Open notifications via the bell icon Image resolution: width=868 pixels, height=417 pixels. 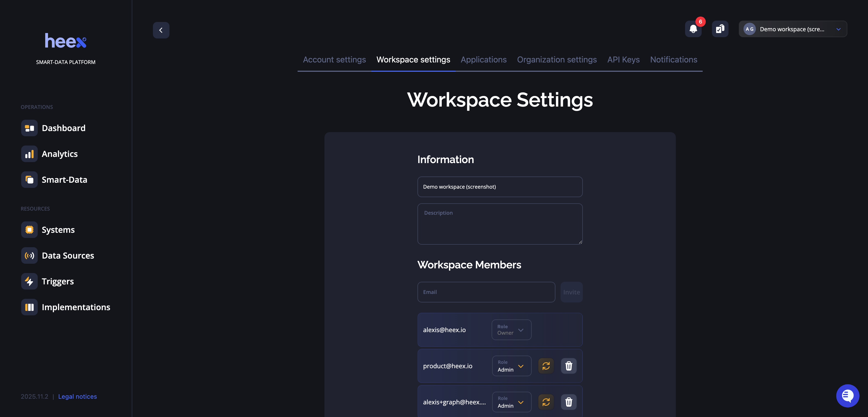(693, 29)
